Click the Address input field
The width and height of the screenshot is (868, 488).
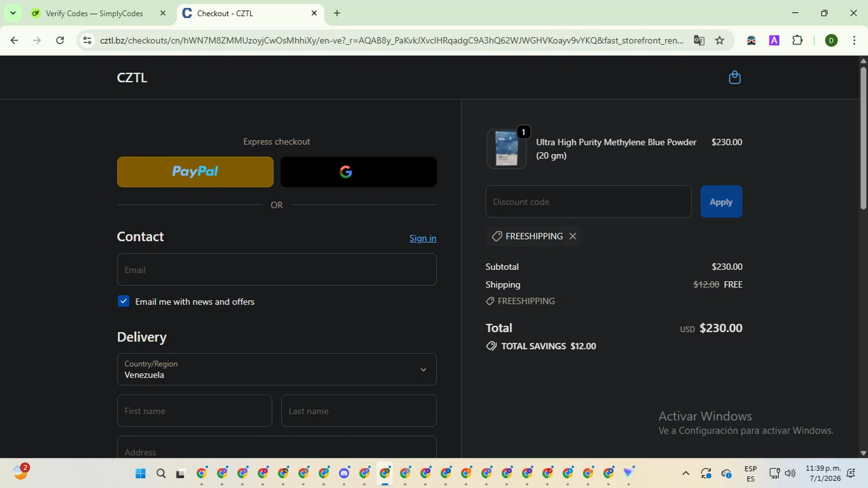(277, 447)
